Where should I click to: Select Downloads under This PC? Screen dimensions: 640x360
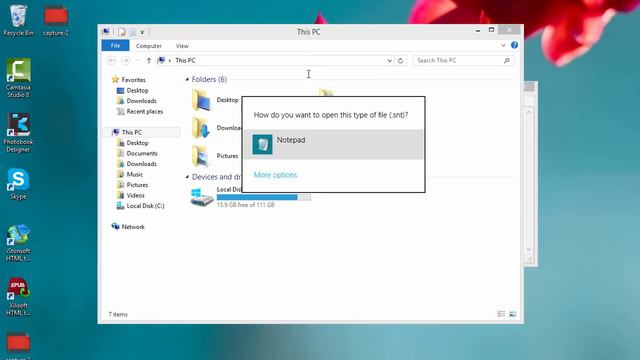pos(142,164)
